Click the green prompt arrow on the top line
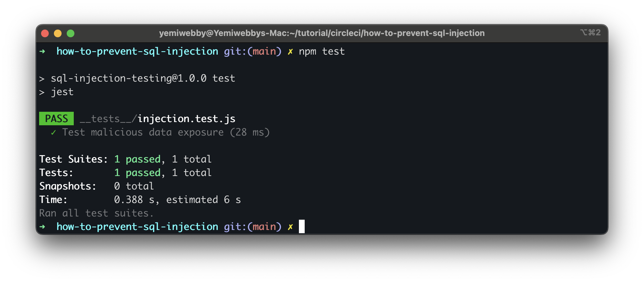Viewport: 644px width, 282px height. point(43,51)
